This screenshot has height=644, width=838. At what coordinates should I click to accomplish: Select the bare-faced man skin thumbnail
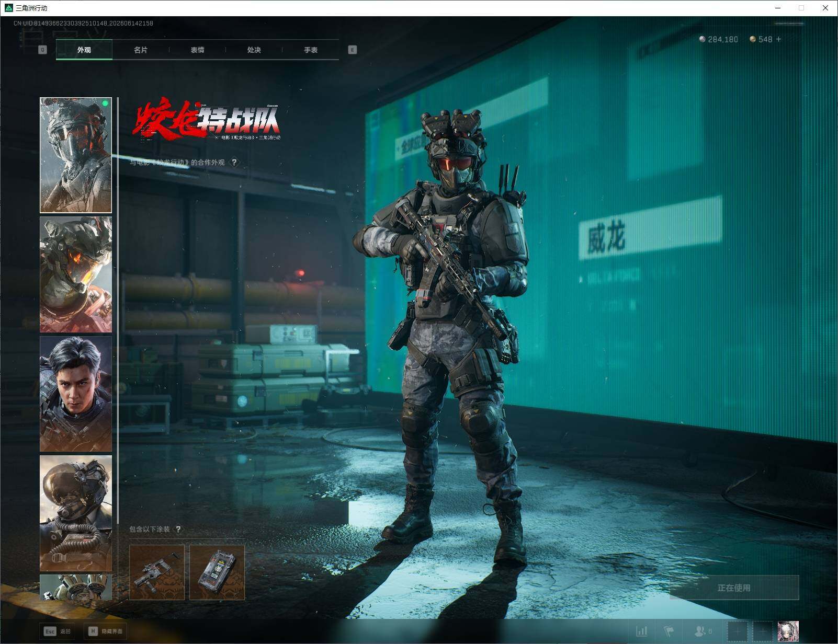[76, 394]
